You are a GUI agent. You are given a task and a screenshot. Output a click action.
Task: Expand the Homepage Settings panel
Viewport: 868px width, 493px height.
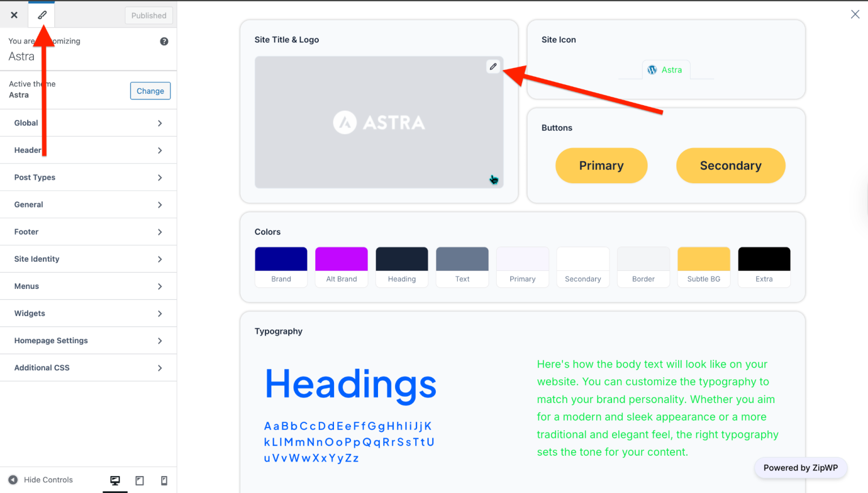click(88, 340)
